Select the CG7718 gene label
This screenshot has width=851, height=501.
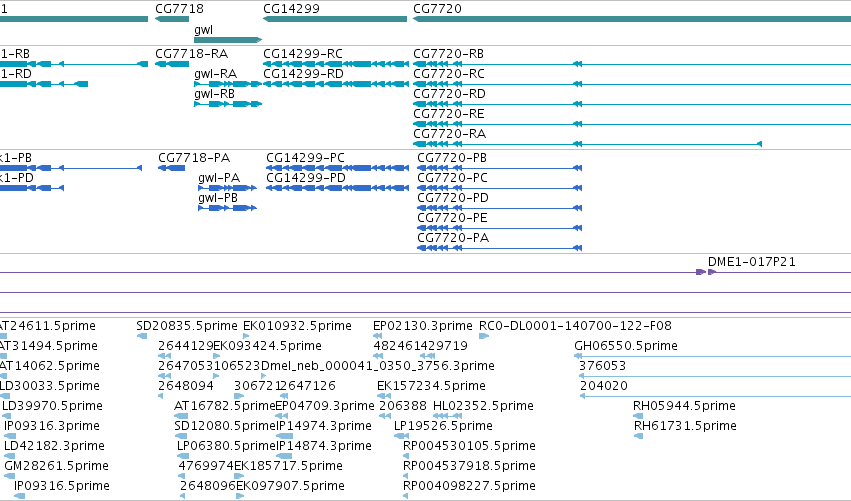pos(179,9)
